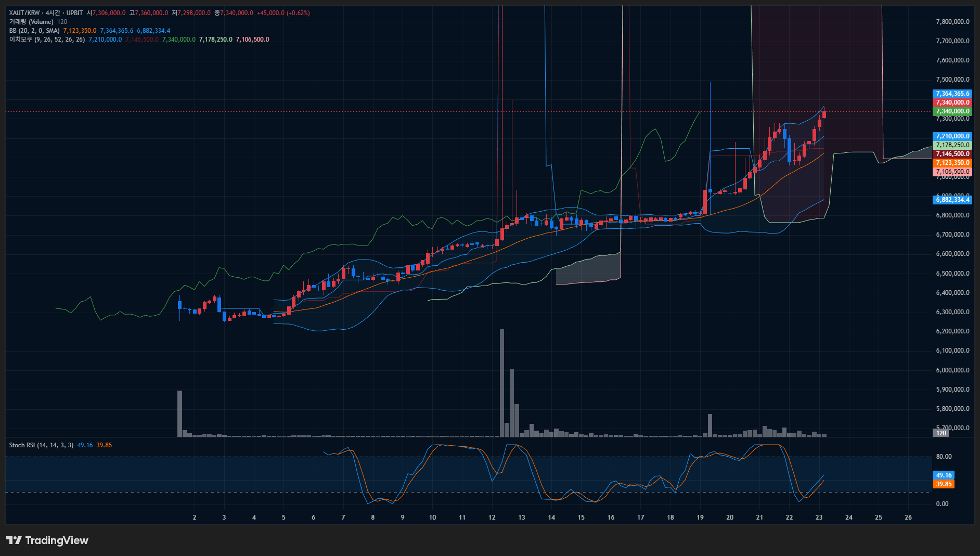Select the BB (20, 2, 0, SMA) legend
This screenshot has height=556, width=980.
pyautogui.click(x=34, y=31)
